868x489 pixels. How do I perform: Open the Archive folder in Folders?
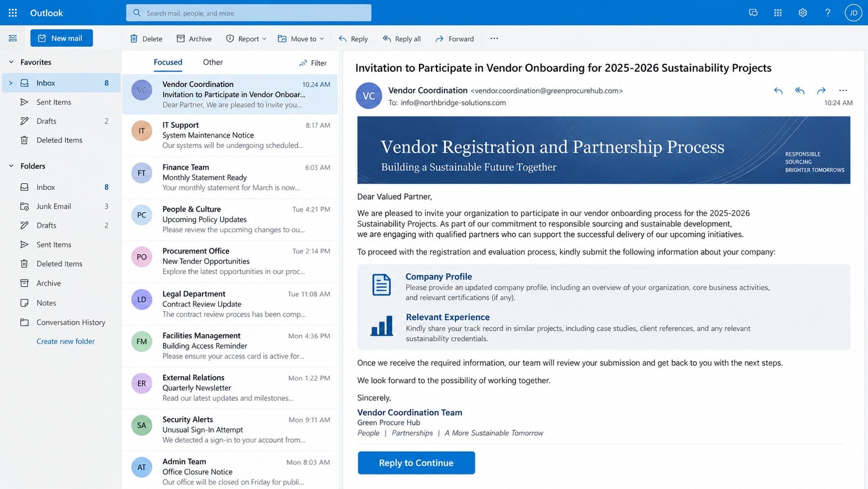[61, 283]
